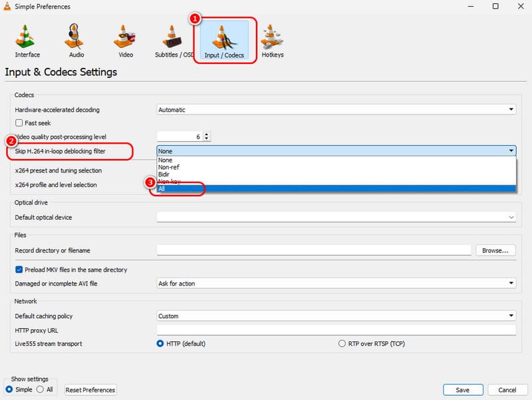Expand the Hardware-accelerated decoding dropdown

tap(336, 110)
